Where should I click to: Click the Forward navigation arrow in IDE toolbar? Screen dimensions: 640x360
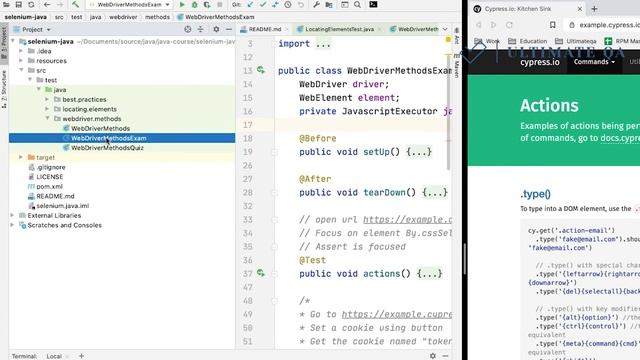pos(60,4)
